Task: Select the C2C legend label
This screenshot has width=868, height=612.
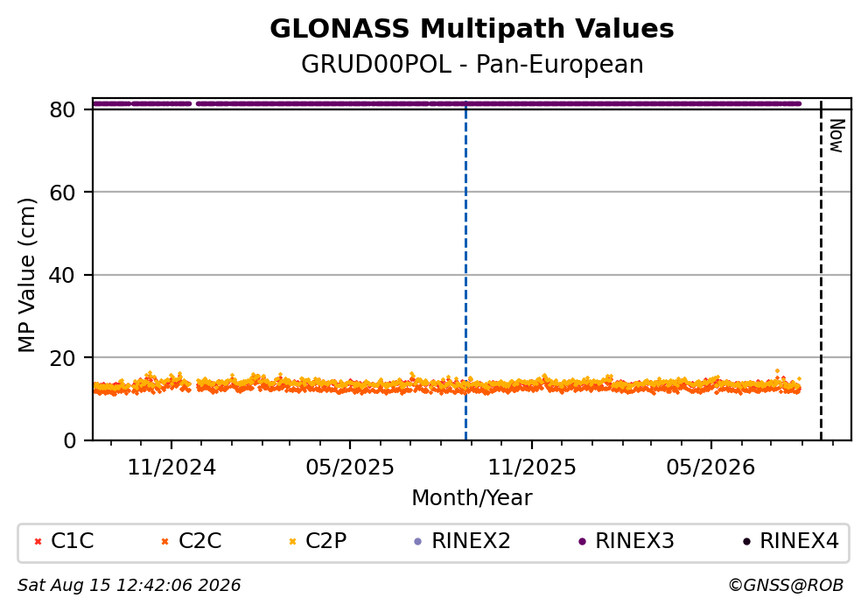Action: [199, 540]
